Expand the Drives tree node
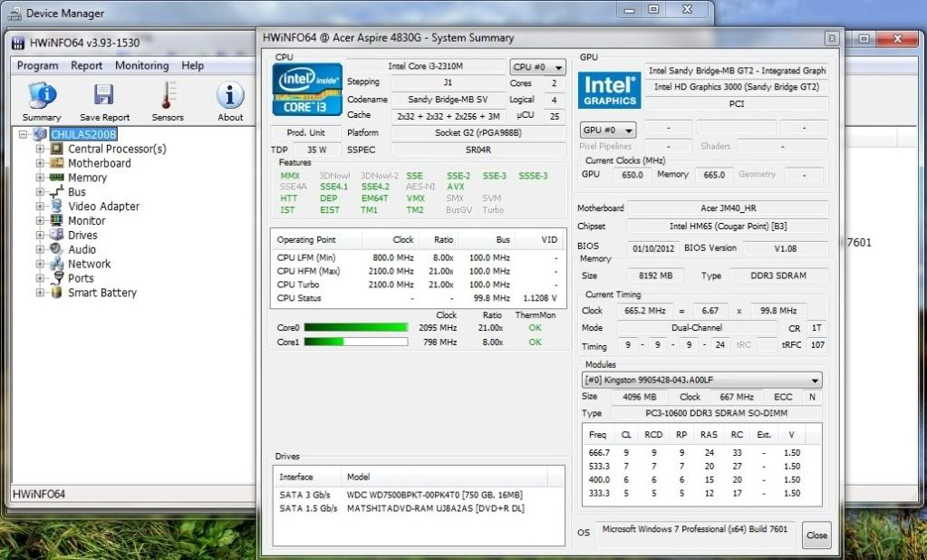927x560 pixels. (x=40, y=236)
